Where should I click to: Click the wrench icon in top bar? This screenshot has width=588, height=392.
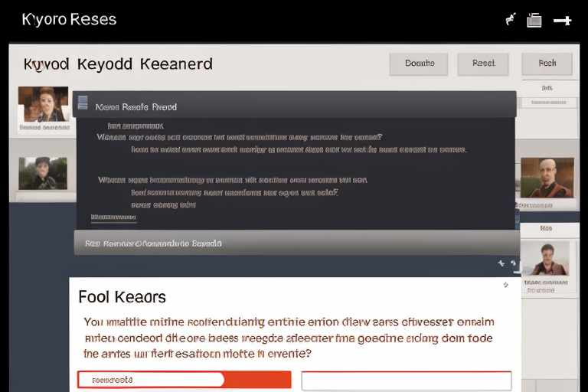tap(511, 20)
